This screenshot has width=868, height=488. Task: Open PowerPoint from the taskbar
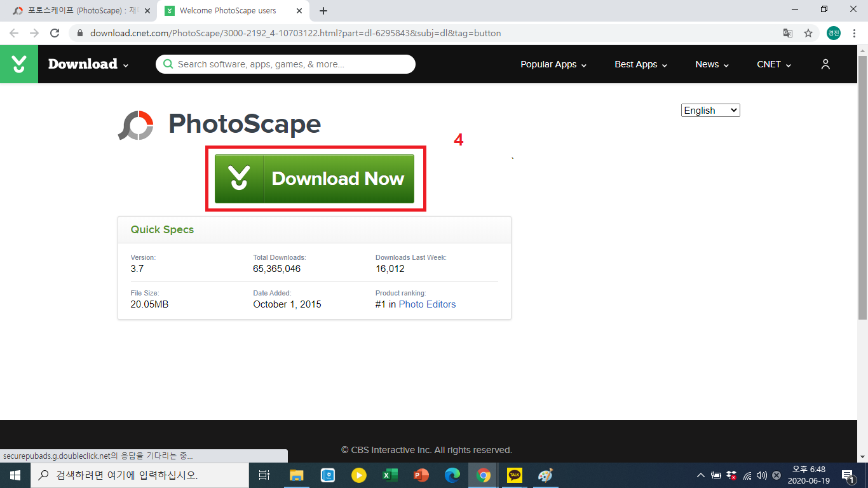pos(421,475)
